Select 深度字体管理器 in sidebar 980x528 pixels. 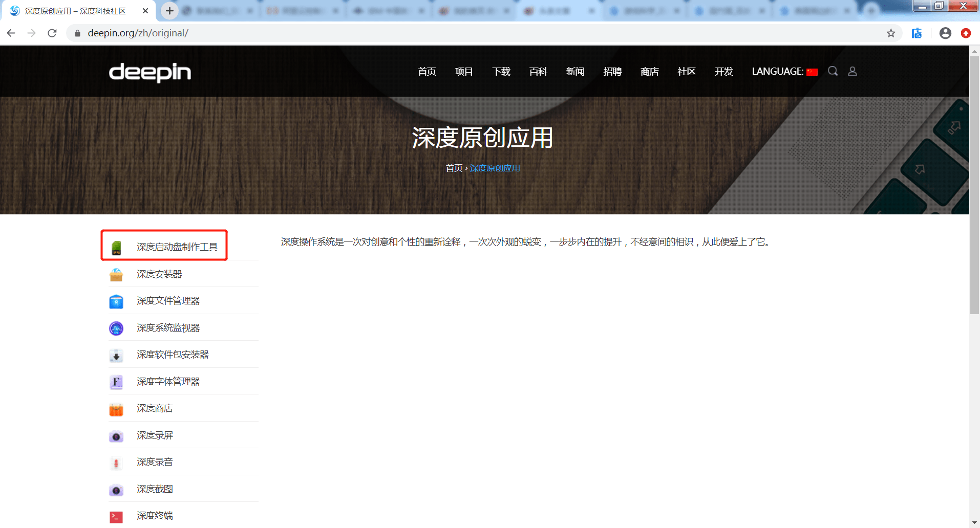coord(168,382)
